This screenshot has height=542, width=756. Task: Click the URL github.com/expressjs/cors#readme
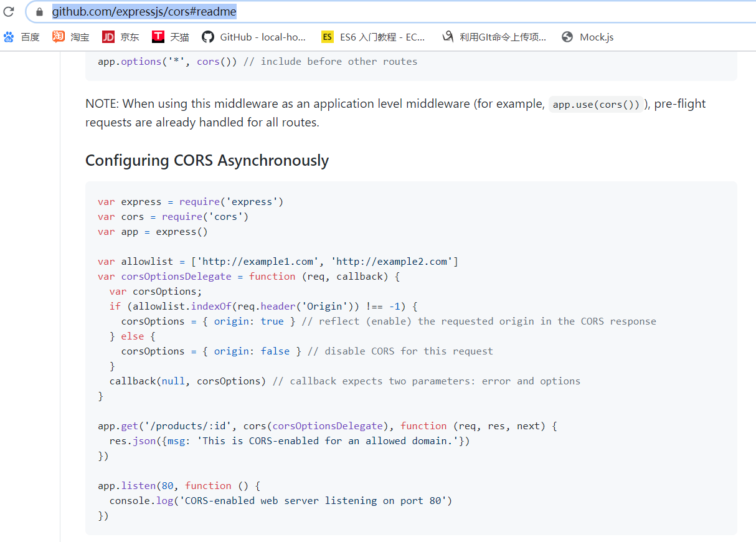[144, 12]
